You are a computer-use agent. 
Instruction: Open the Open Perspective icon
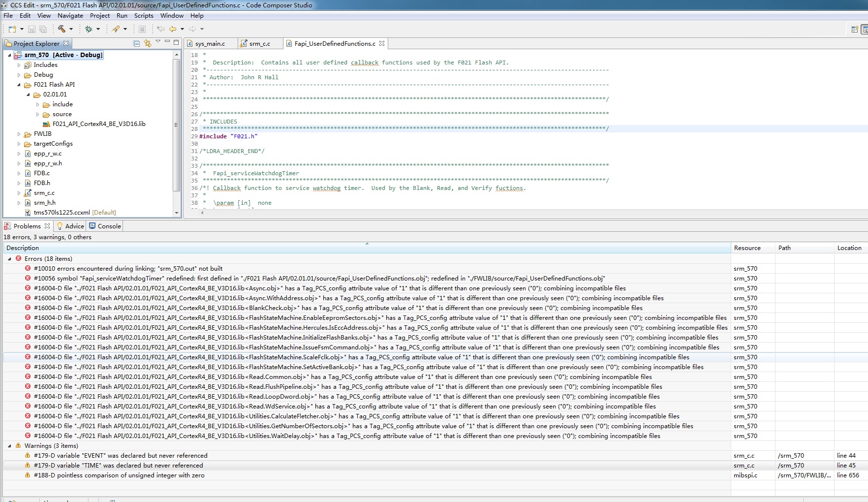(x=855, y=30)
